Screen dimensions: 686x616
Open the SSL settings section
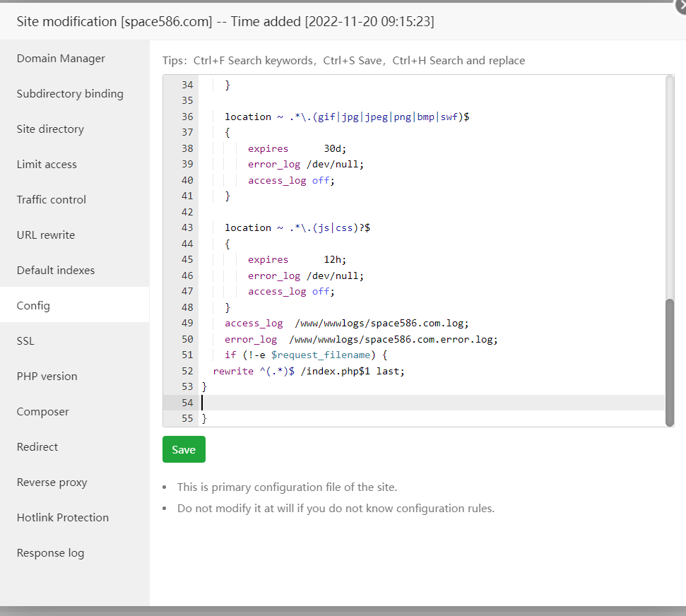pyautogui.click(x=25, y=340)
